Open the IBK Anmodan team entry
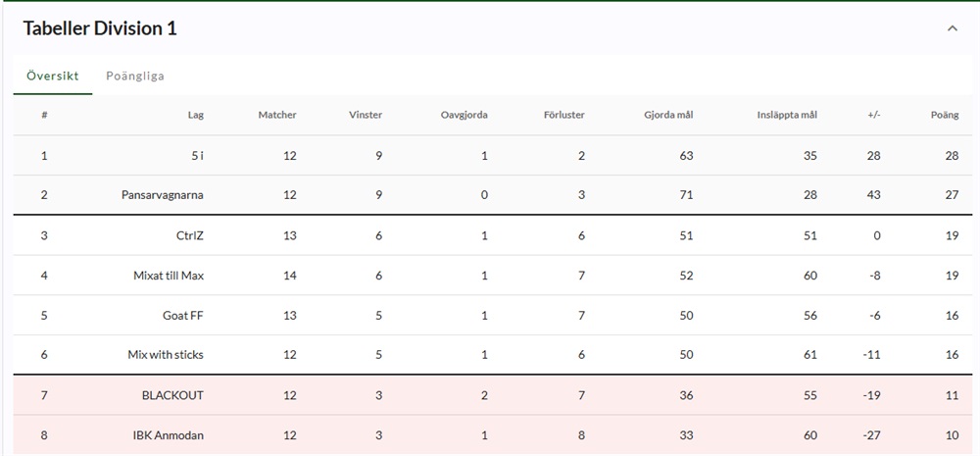This screenshot has height=456, width=980. click(x=169, y=435)
